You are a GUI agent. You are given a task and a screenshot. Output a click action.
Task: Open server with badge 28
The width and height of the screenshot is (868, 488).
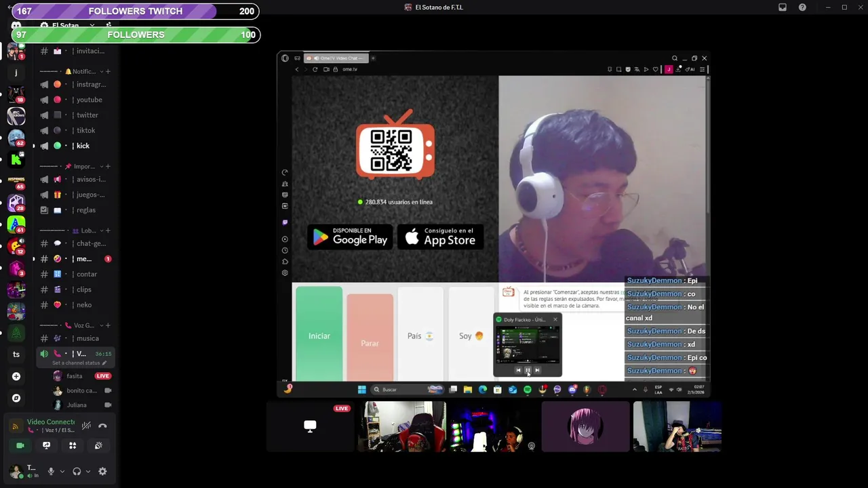[x=16, y=203]
